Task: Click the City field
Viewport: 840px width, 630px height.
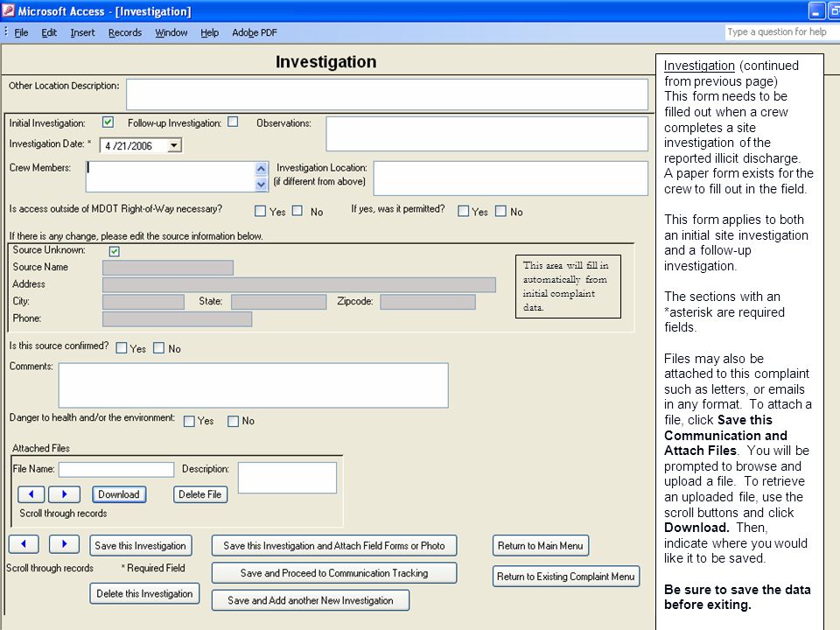Action: pyautogui.click(x=143, y=302)
